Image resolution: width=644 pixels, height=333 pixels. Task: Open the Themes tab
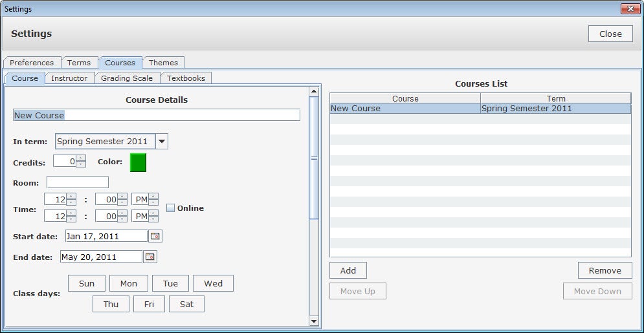point(163,63)
